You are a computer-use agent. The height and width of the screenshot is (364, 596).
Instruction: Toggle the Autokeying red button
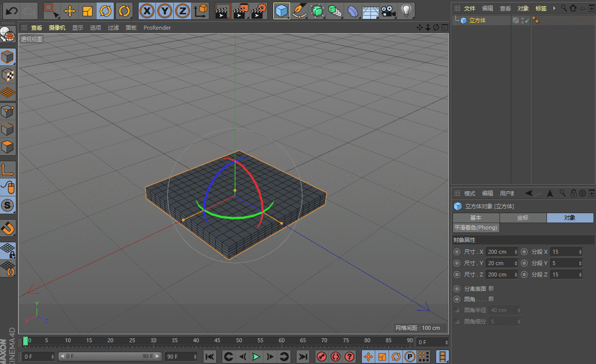click(x=336, y=357)
